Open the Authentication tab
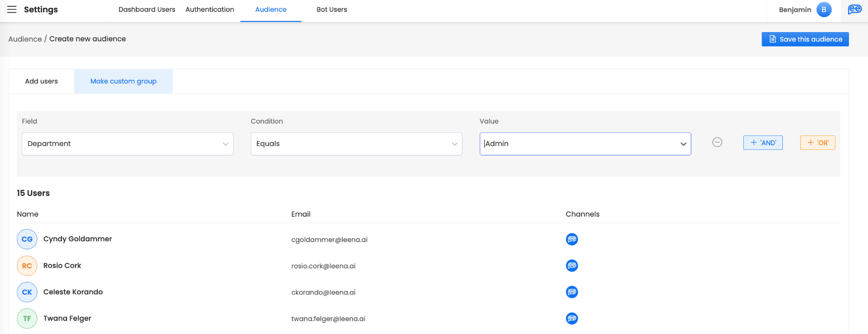Viewport: 868px width, 334px height. click(x=209, y=9)
